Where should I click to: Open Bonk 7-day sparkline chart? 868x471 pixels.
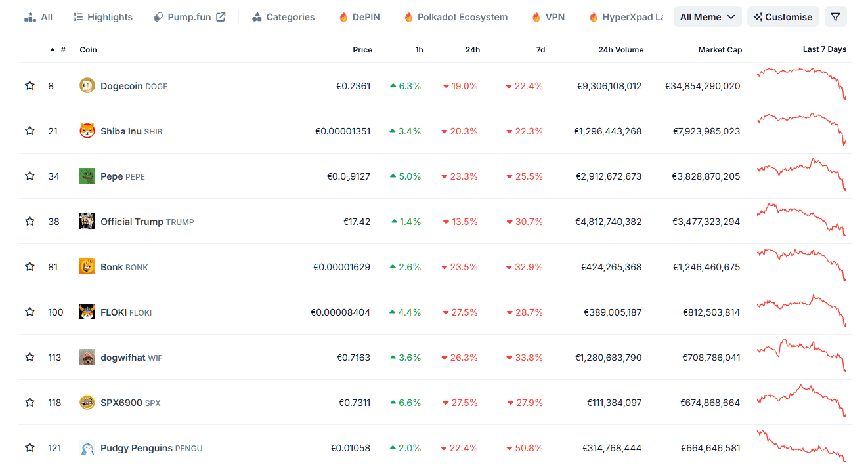[801, 265]
